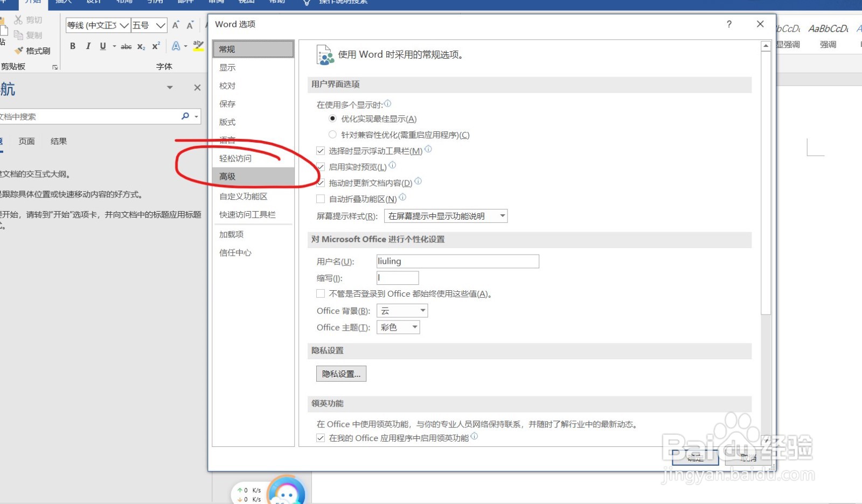Apply underline formatting

102,46
